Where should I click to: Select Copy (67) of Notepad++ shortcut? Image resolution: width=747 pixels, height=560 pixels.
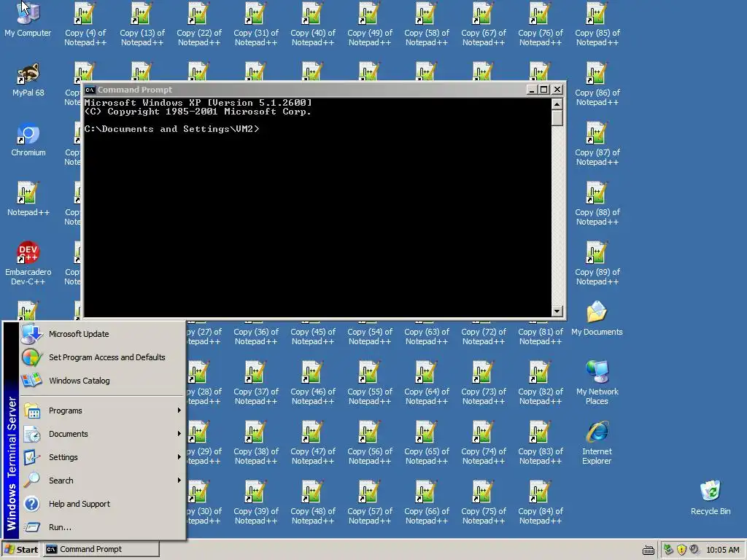tap(484, 25)
